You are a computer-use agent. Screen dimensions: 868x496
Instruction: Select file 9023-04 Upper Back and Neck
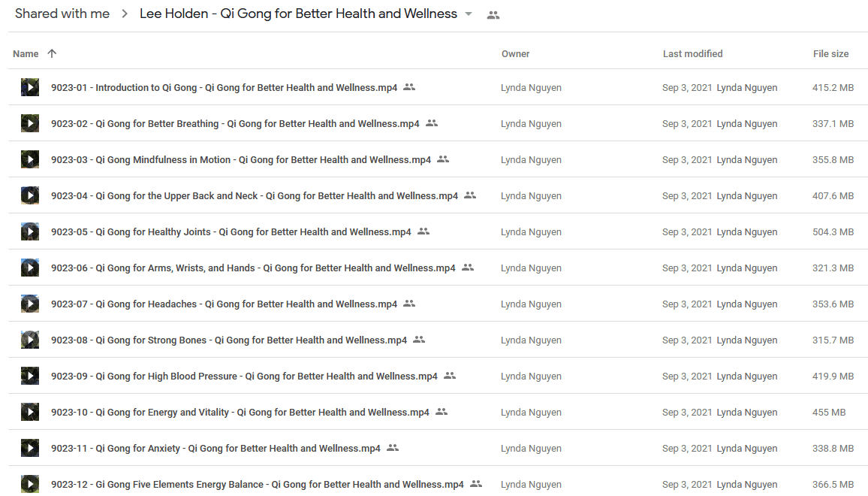coord(255,195)
